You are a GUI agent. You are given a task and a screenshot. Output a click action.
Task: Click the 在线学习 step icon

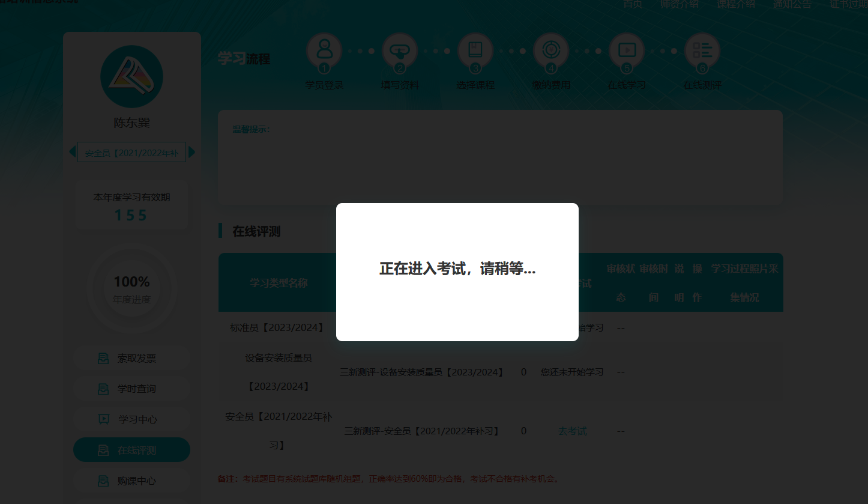627,52
